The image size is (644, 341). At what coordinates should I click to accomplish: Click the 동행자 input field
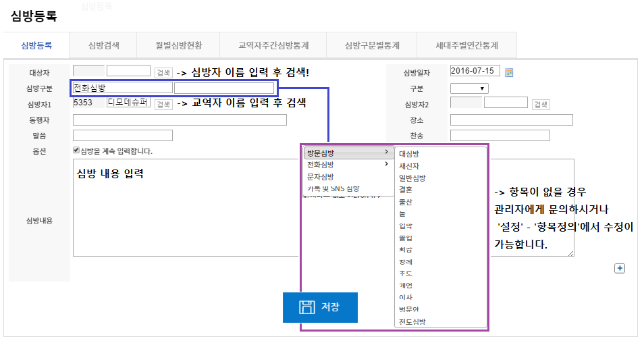click(x=180, y=120)
